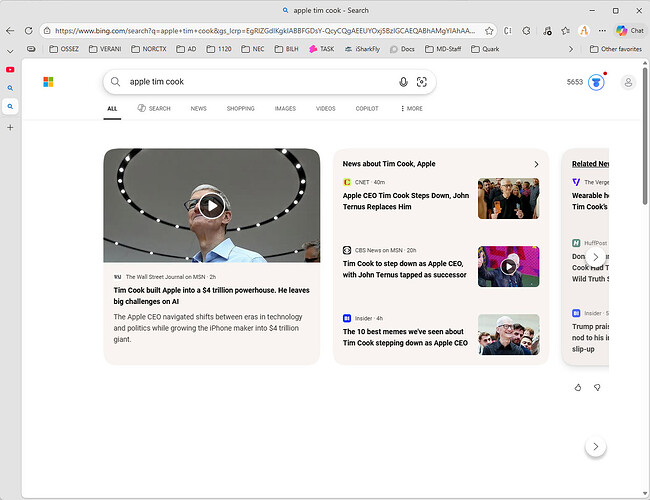The width and height of the screenshot is (650, 500).
Task: Open the account profile icon
Action: point(628,82)
